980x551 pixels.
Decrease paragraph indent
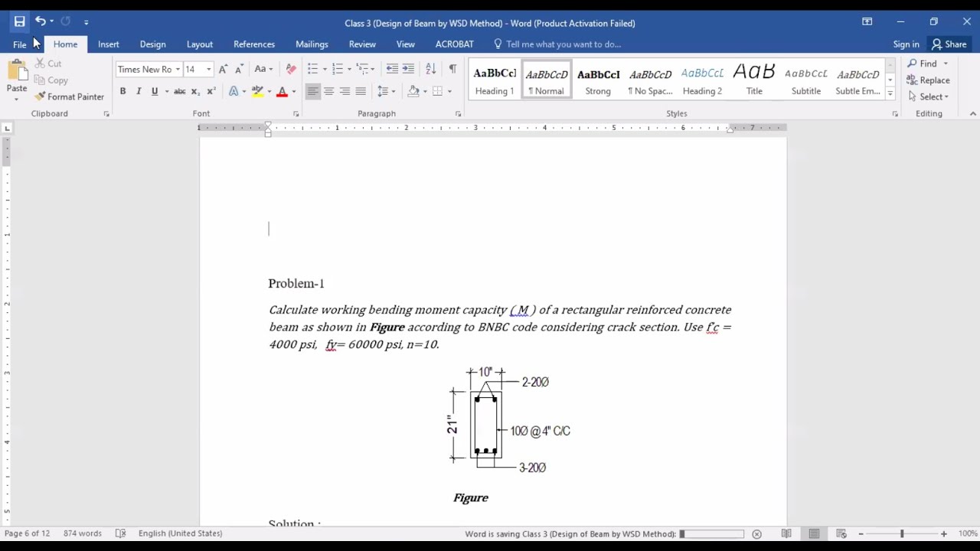(392, 69)
